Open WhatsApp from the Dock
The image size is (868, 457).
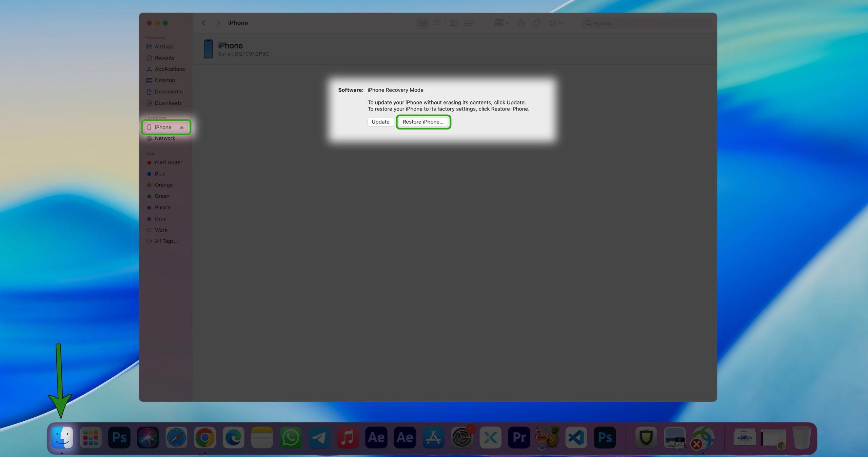click(290, 437)
